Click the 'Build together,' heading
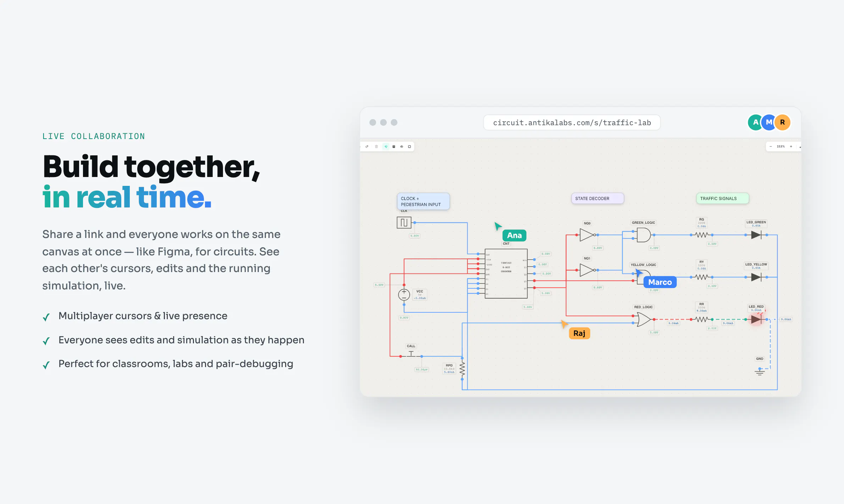The image size is (844, 504). [x=151, y=167]
